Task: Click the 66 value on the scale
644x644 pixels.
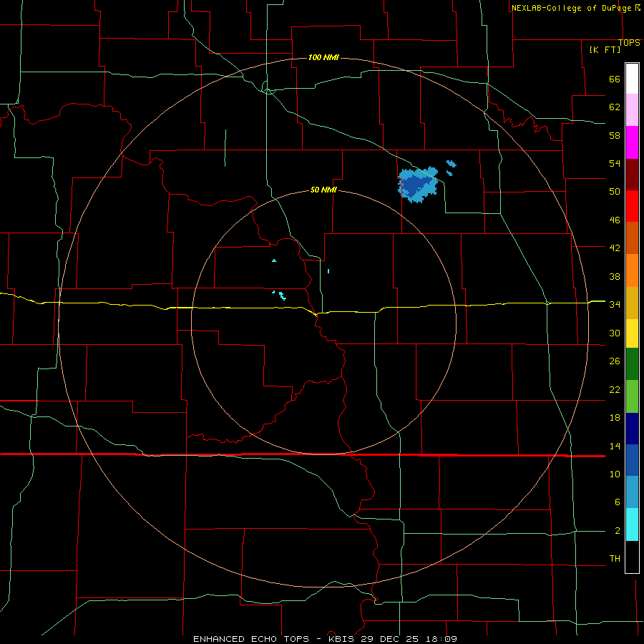Action: (x=615, y=79)
